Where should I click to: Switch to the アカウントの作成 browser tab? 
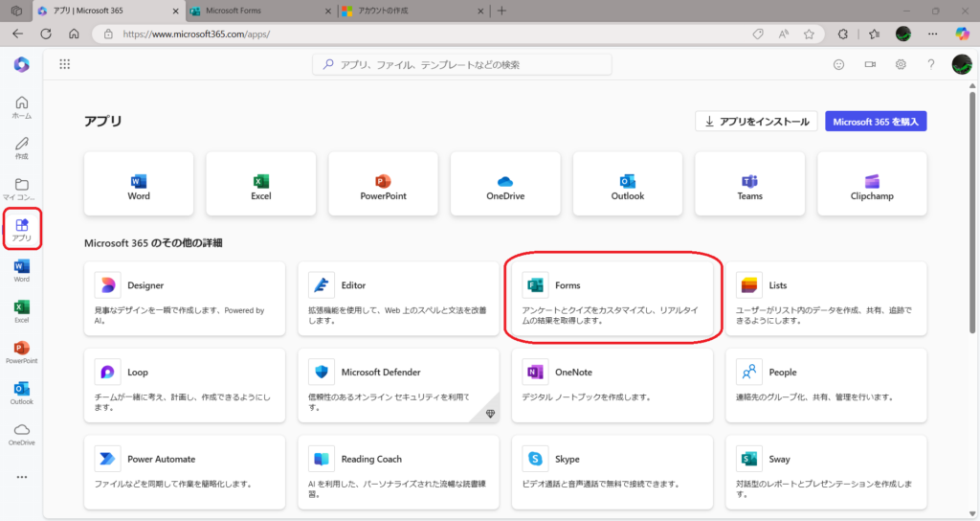point(413,11)
